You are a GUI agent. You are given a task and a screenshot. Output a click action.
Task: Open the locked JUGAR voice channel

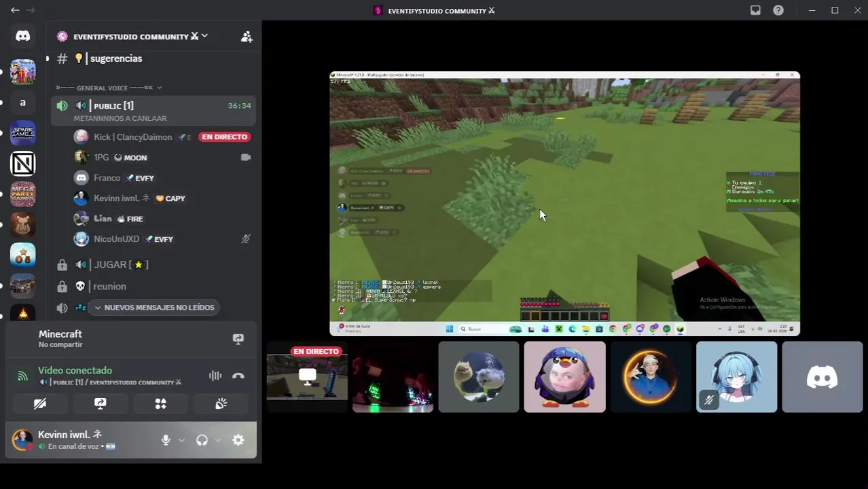point(153,264)
